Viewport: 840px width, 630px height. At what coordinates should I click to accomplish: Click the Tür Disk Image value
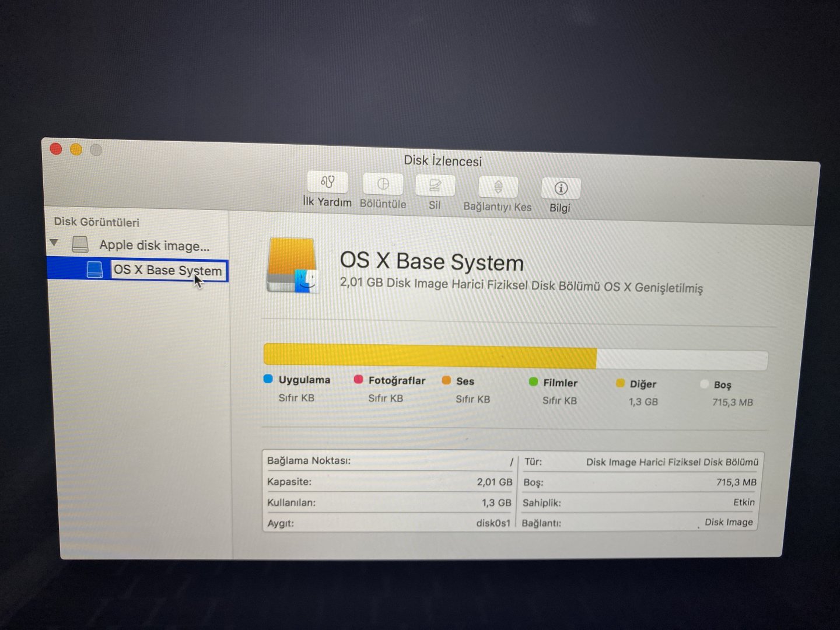[672, 462]
